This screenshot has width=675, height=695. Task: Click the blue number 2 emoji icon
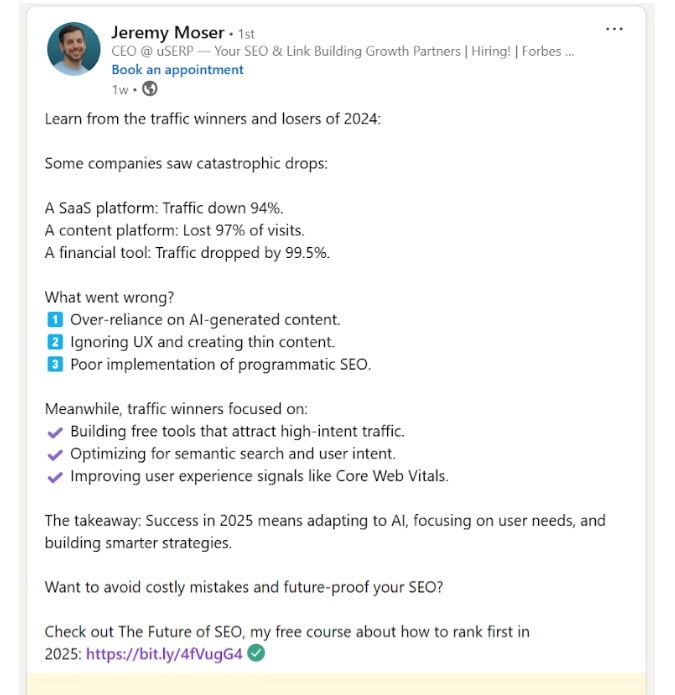pyautogui.click(x=54, y=342)
